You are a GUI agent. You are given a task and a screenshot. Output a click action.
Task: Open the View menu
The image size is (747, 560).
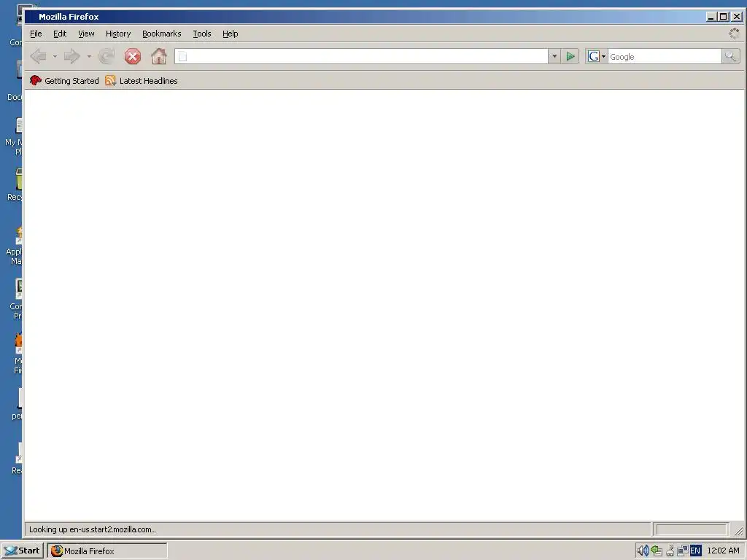pos(86,34)
